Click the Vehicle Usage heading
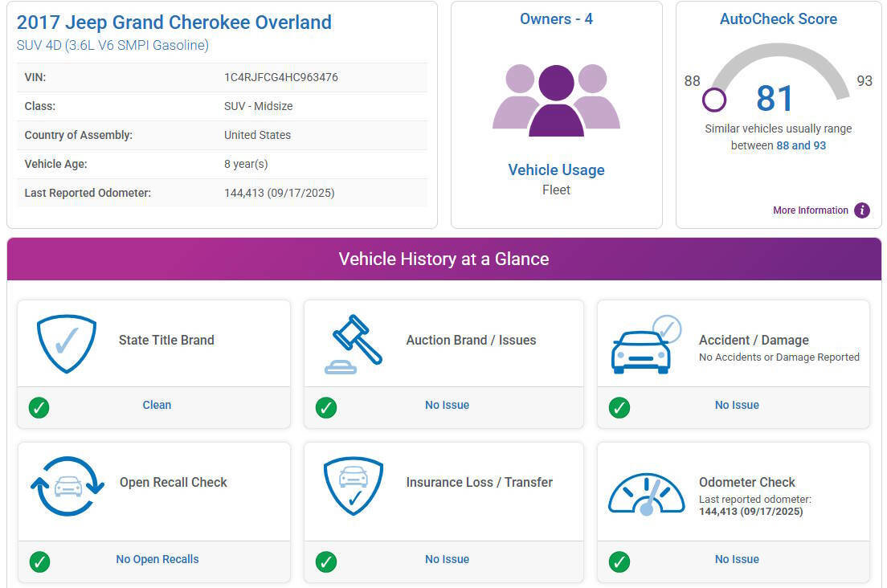 pyautogui.click(x=556, y=169)
